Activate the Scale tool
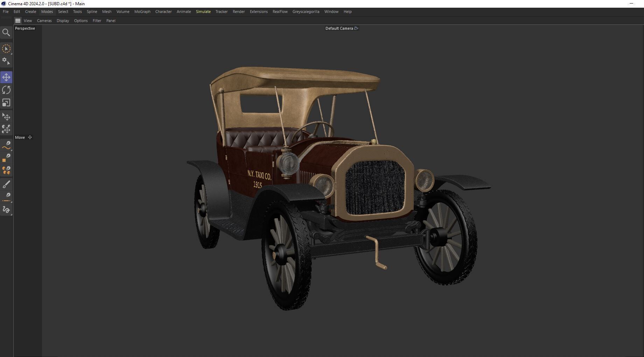 click(x=6, y=102)
